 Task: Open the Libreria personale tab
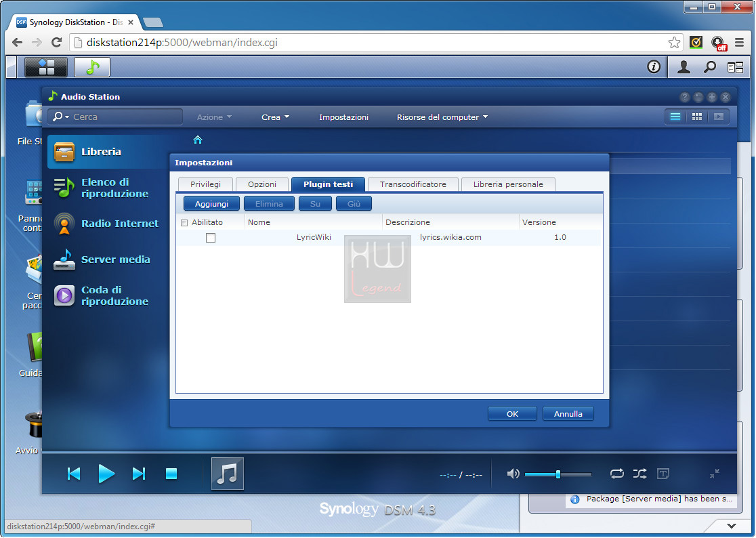coord(508,184)
